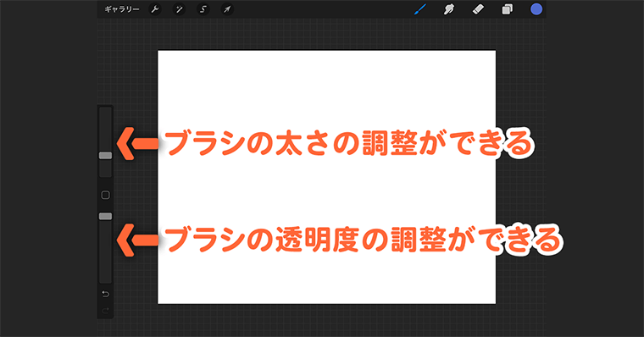Open the ギャラリー gallery view
The width and height of the screenshot is (644, 337).
121,9
